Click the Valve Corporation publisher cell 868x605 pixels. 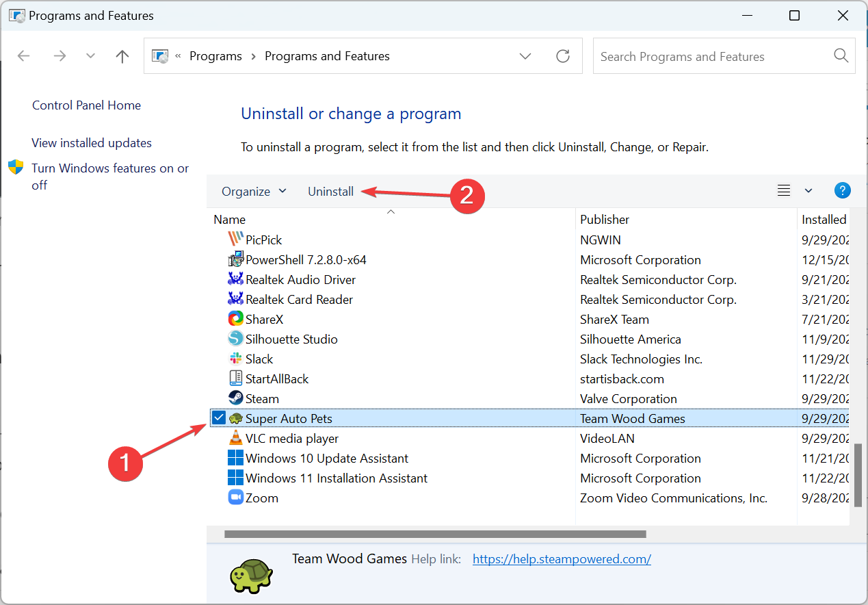629,398
